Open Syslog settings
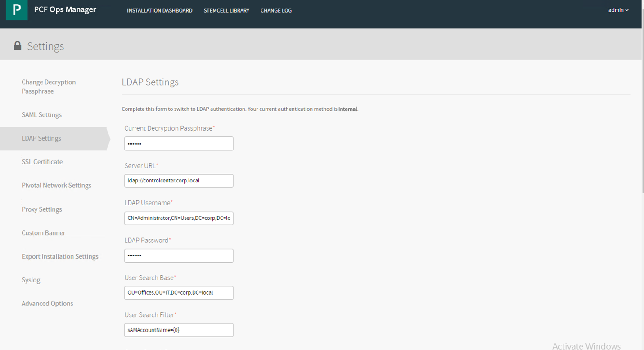The image size is (644, 350). pos(31,280)
